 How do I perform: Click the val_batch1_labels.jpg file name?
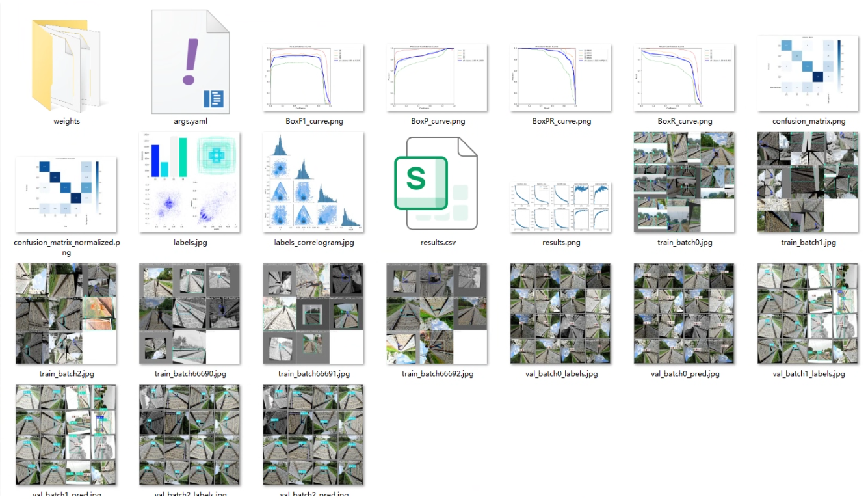click(808, 374)
